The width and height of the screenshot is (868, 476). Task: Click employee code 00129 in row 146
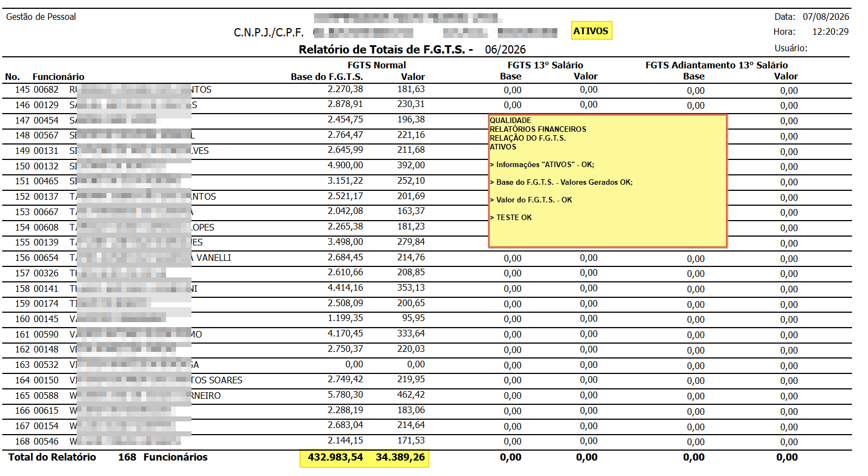pos(46,105)
